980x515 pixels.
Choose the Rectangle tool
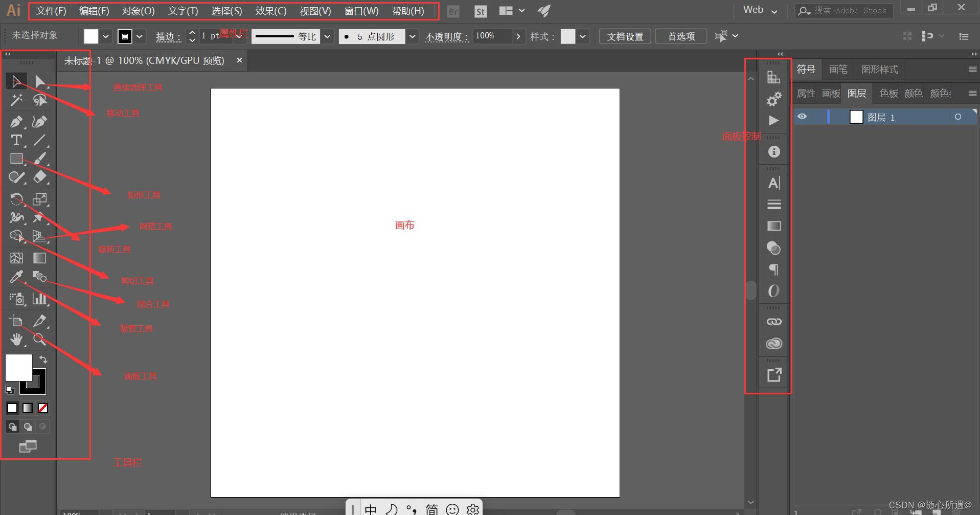16,159
